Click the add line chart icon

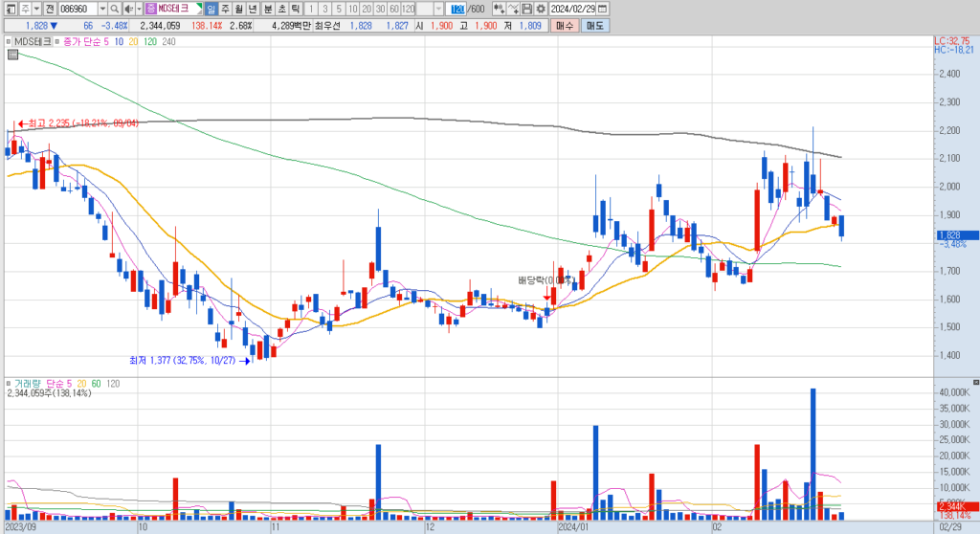pyautogui.click(x=513, y=9)
